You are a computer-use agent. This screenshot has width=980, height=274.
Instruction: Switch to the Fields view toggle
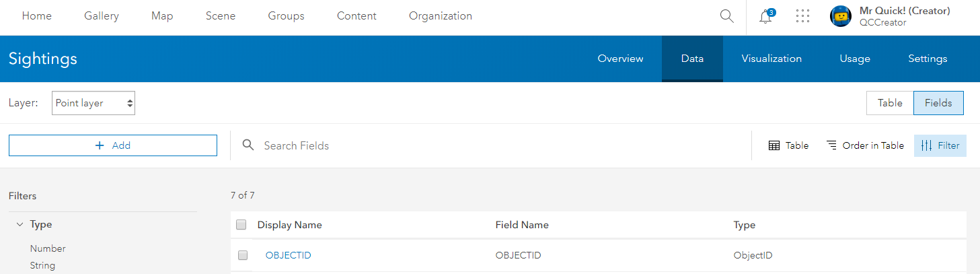(x=938, y=103)
